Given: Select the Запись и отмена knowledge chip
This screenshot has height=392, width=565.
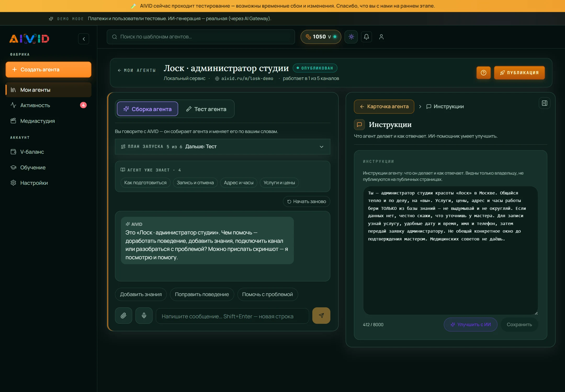Looking at the screenshot, I should (x=195, y=183).
